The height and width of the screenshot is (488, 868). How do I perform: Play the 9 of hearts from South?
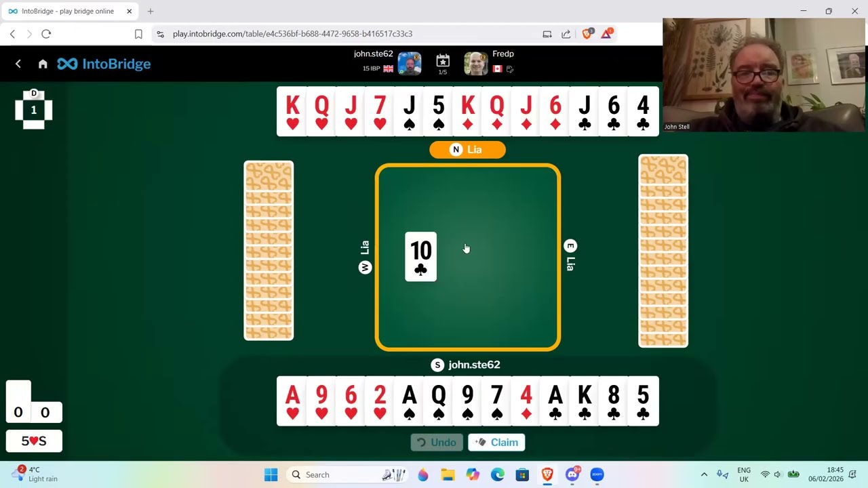321,401
